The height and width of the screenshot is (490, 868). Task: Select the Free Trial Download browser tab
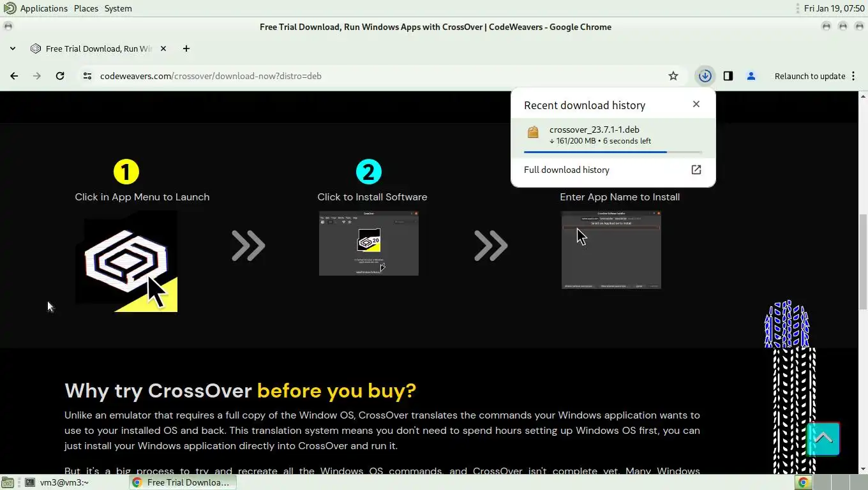(99, 48)
